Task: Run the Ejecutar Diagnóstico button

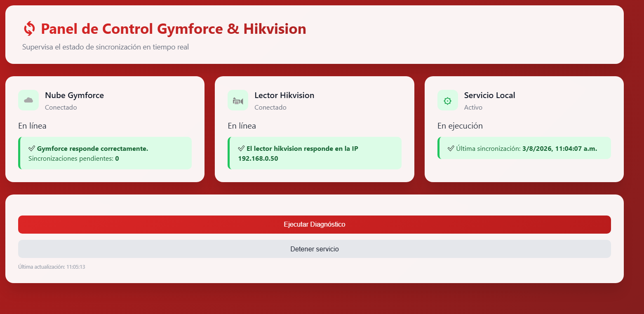Action: (315, 225)
